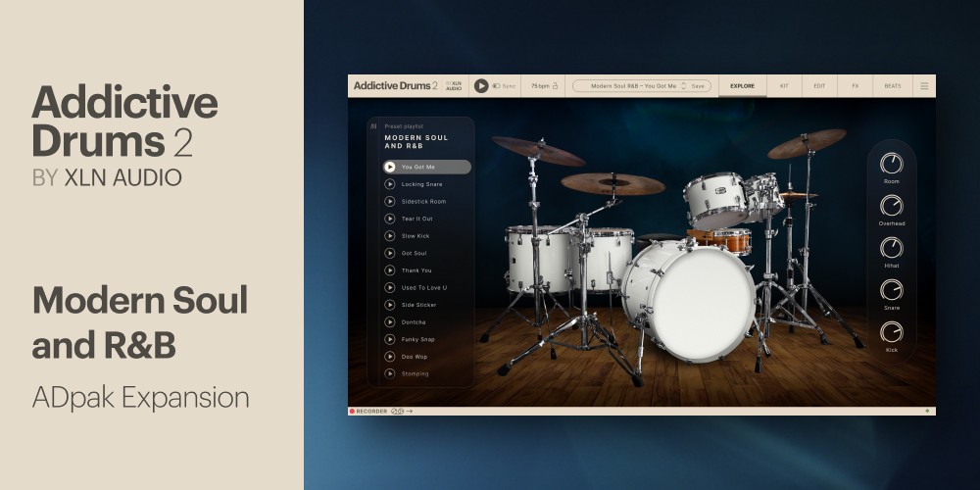
Task: Click the play icon for Got Soul
Action: coord(390,253)
